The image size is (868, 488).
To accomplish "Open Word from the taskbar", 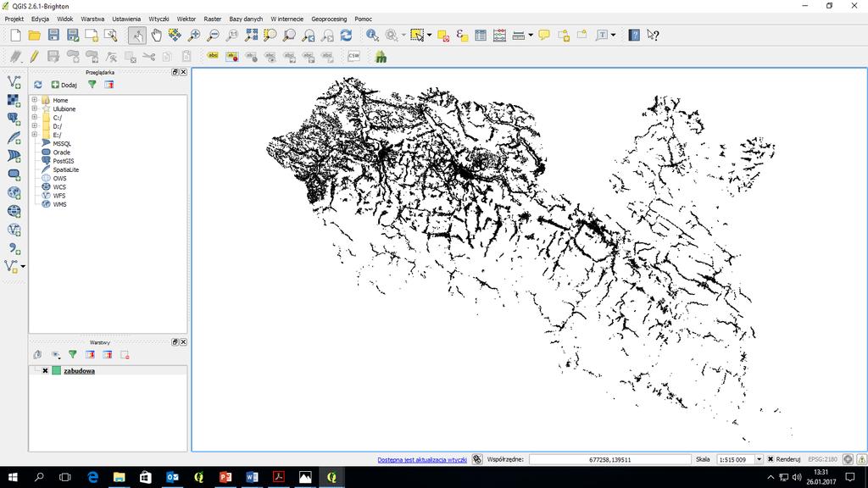I will point(252,477).
